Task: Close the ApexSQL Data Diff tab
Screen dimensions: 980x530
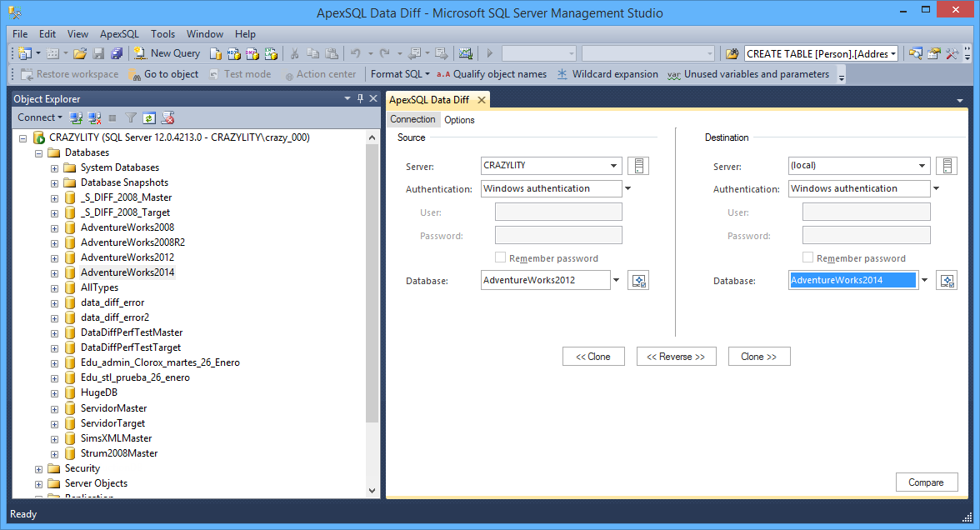Action: 482,100
